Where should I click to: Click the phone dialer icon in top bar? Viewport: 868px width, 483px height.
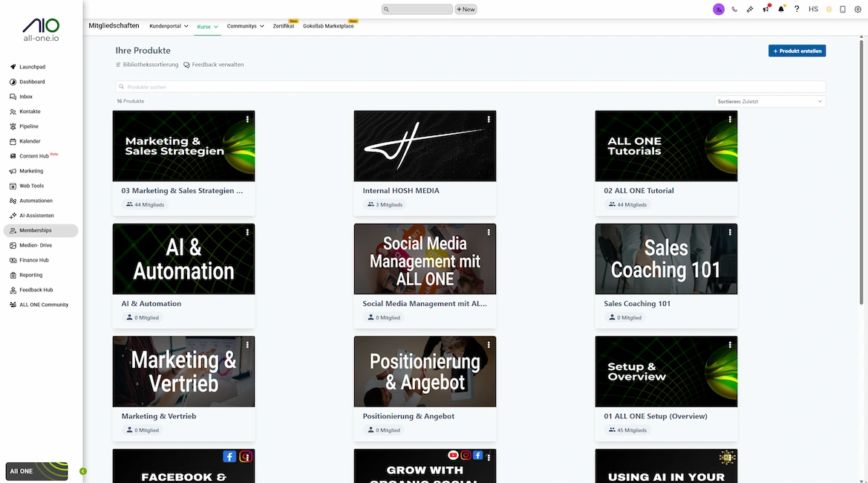(x=734, y=10)
